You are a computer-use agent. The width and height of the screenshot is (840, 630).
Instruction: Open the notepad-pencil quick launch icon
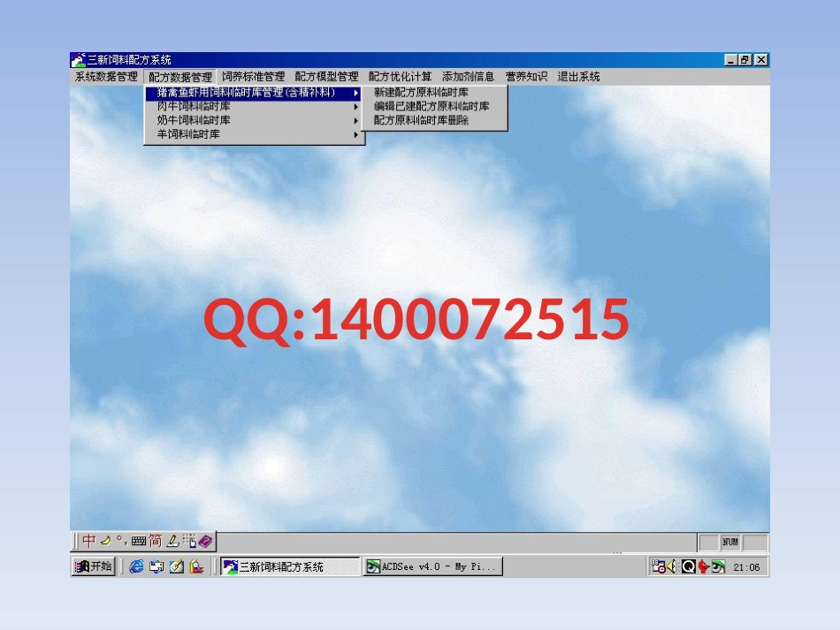pos(177,566)
